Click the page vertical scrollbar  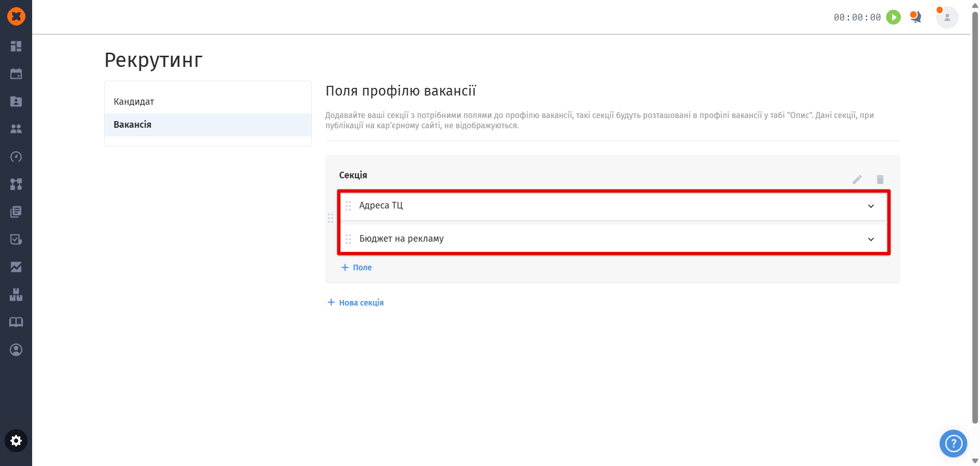(975, 215)
